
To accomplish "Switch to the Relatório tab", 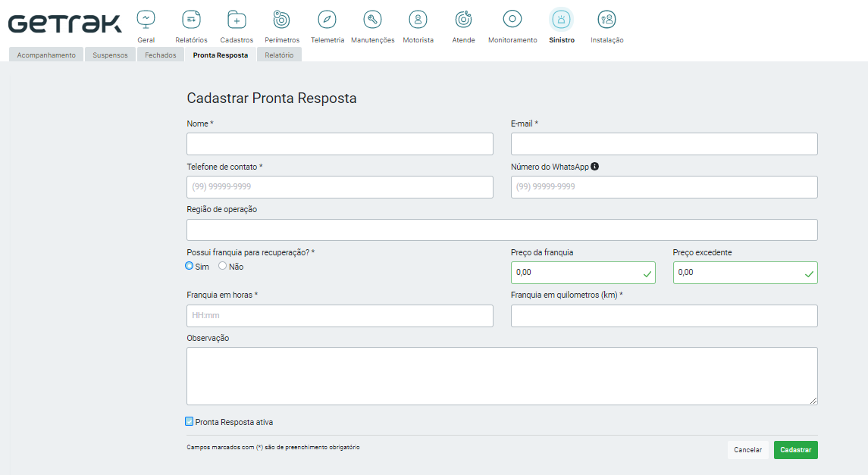I will (279, 55).
